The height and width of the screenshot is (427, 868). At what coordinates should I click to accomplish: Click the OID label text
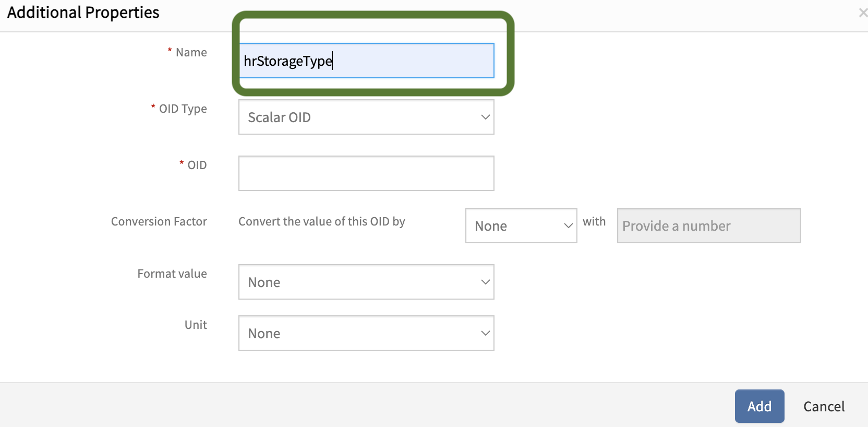[197, 165]
